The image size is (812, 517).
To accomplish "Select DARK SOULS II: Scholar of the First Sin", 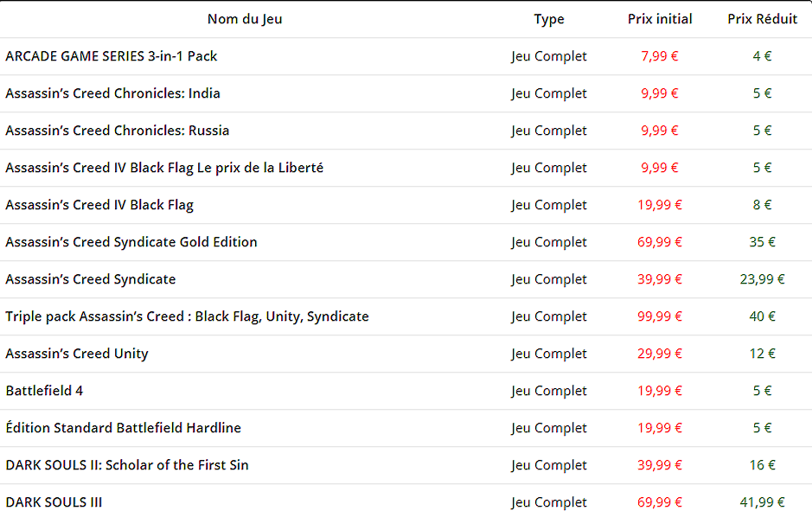I will coord(127,465).
